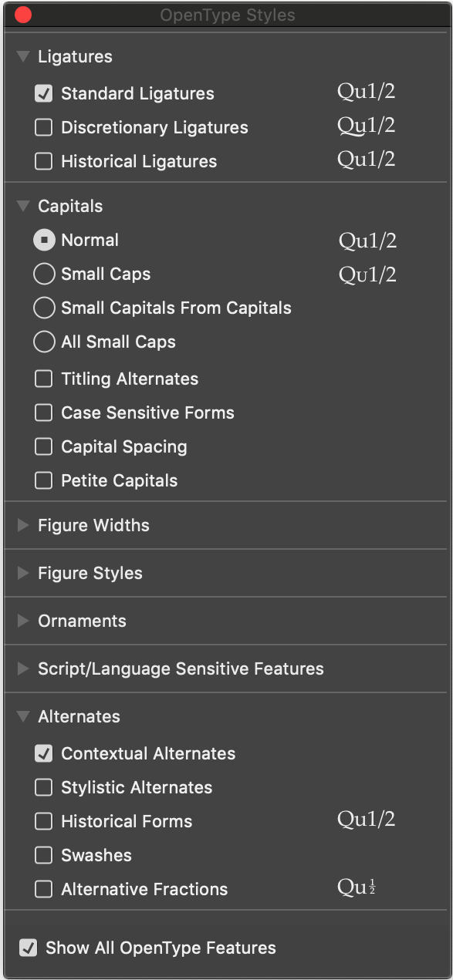The image size is (453, 980).
Task: Enable Historical Ligatures checkbox
Action: 44,161
